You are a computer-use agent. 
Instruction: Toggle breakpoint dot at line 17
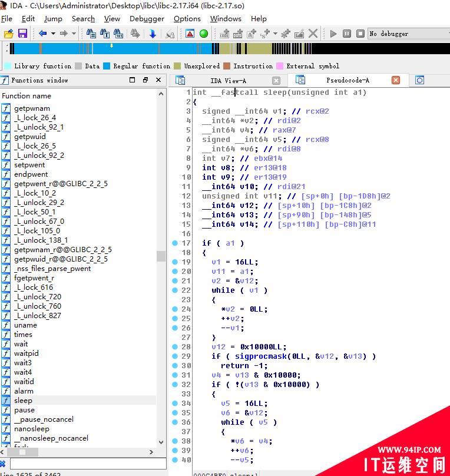point(175,243)
